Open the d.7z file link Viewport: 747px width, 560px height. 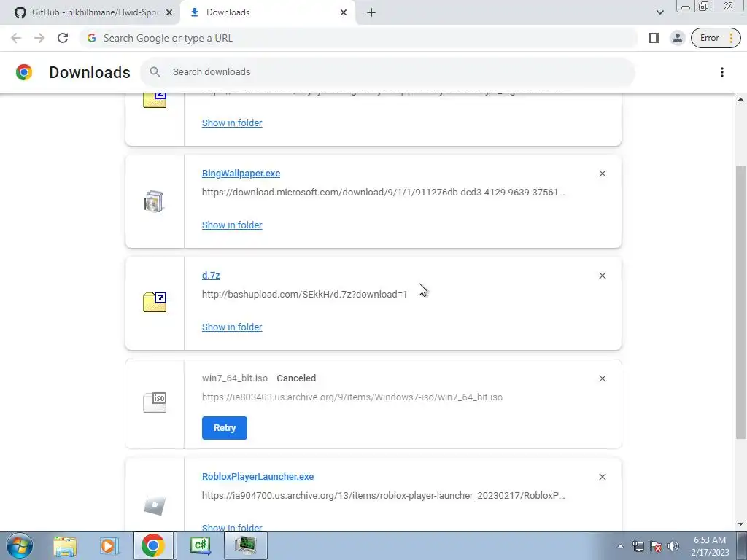pyautogui.click(x=211, y=275)
